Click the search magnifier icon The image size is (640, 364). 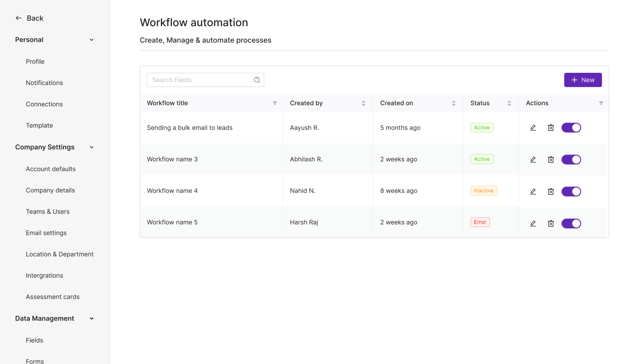tap(257, 80)
